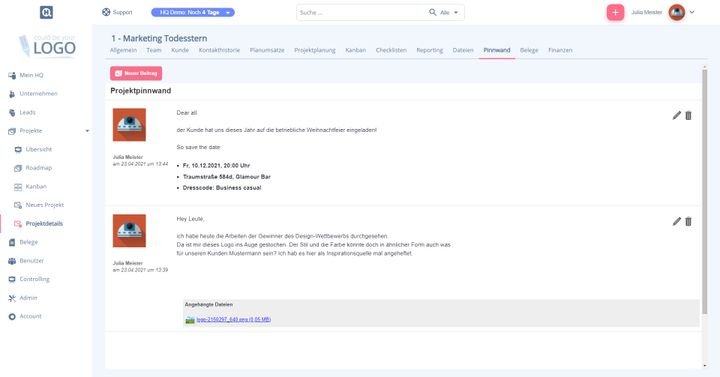Edit the 'Hey Leute' post with pencil
The image size is (720, 377).
tap(677, 221)
